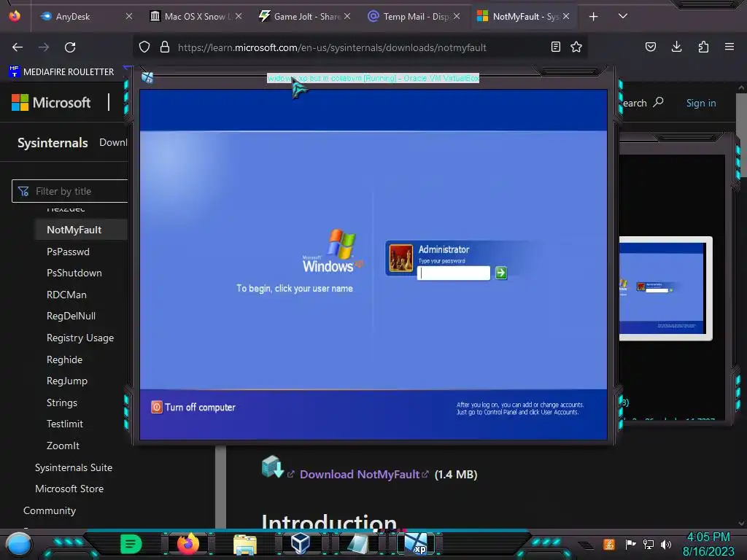Open RegJump in the sidebar
The height and width of the screenshot is (560, 747).
pos(67,381)
